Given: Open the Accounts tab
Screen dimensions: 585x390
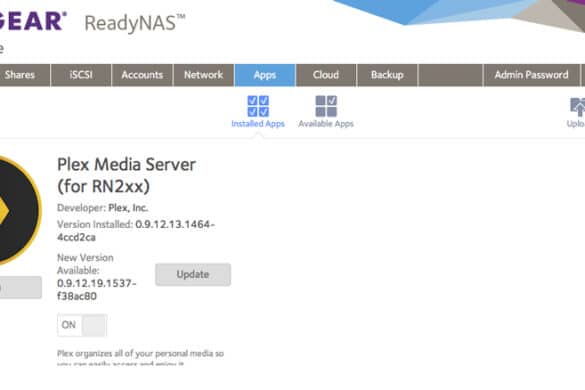Looking at the screenshot, I should coord(142,75).
